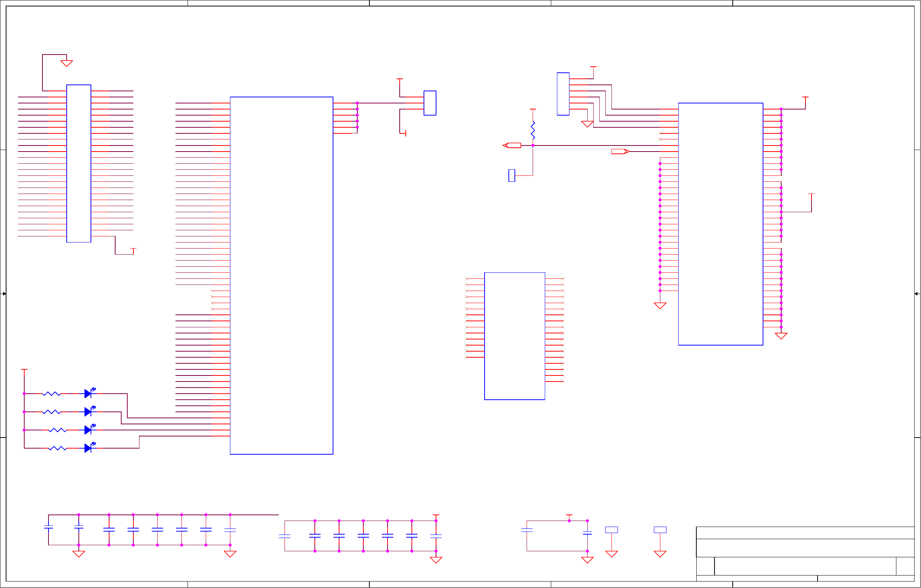Select left capacitor of the two-capacitor group
The height and width of the screenshot is (588, 921).
(x=527, y=530)
